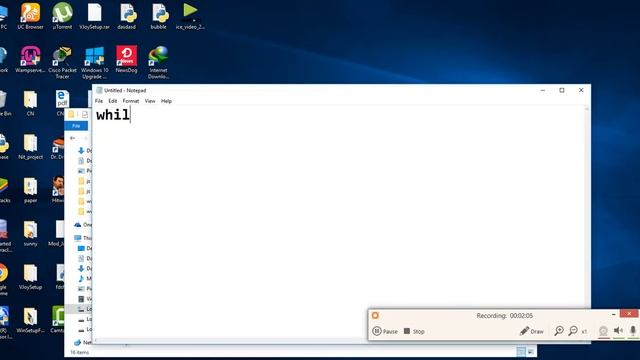
Task: Select Network in Explorer navigation pane
Action: [82, 342]
